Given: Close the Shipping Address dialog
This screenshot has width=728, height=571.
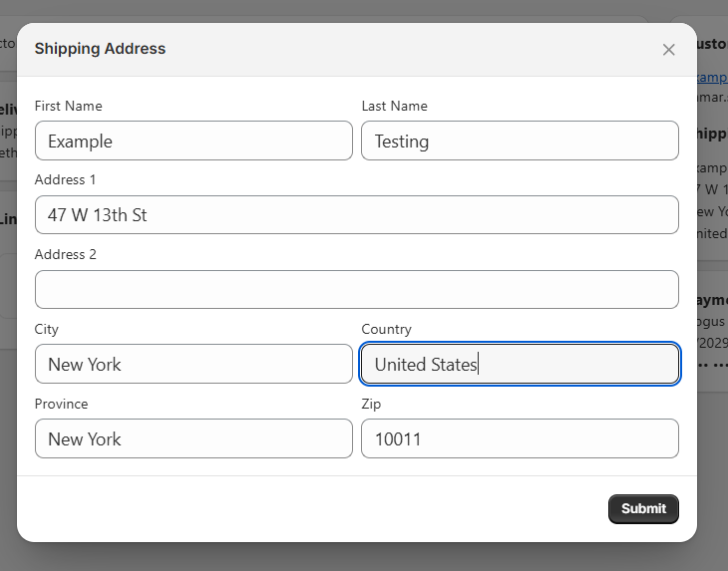Looking at the screenshot, I should [669, 50].
